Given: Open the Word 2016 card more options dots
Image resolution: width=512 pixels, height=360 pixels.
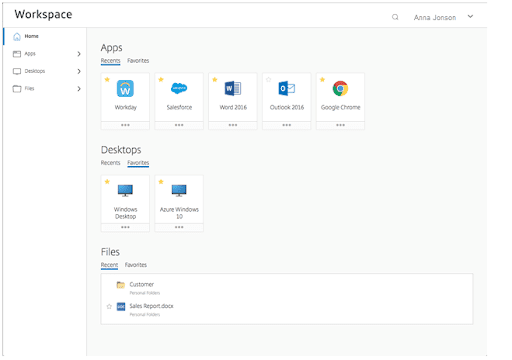Looking at the screenshot, I should pos(233,125).
